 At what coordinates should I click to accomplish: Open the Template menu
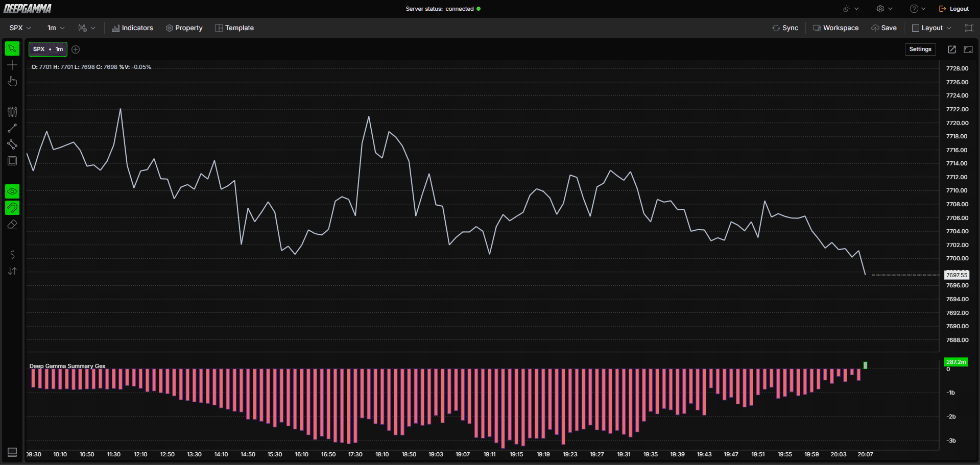(234, 28)
